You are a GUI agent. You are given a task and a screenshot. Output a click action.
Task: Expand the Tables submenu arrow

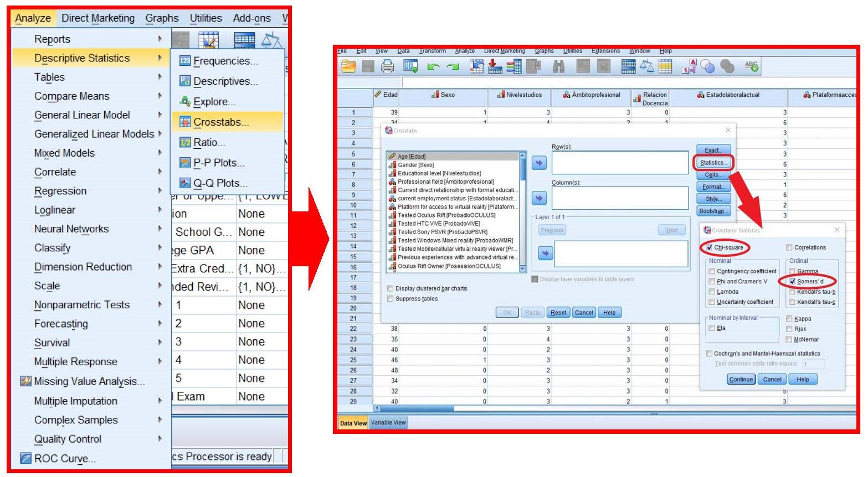click(x=160, y=77)
